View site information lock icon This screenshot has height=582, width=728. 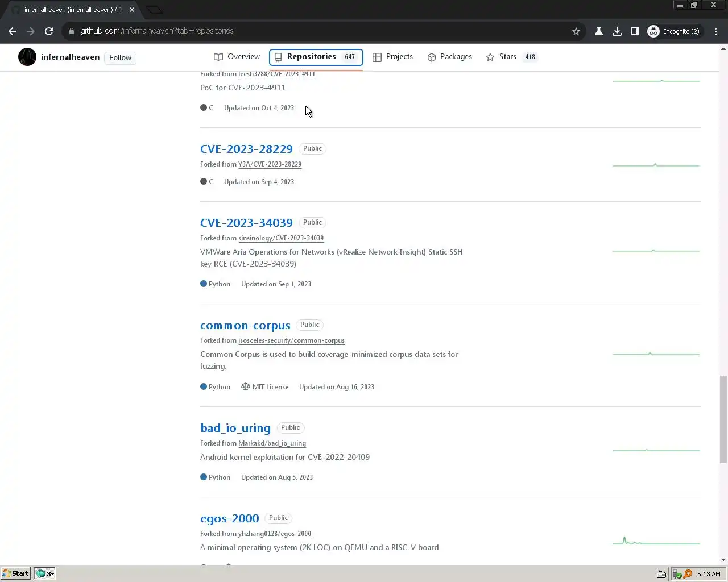pyautogui.click(x=71, y=31)
